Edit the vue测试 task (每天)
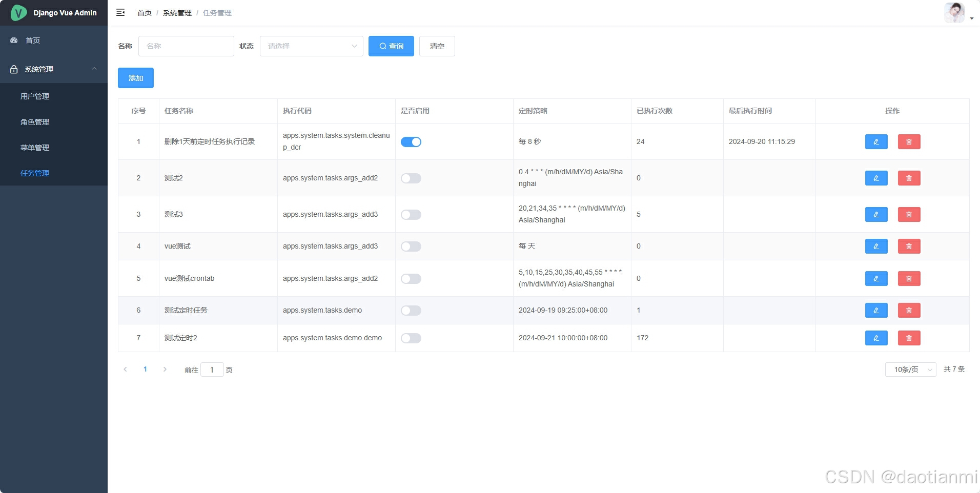Screen dimensions: 980x493 876,246
